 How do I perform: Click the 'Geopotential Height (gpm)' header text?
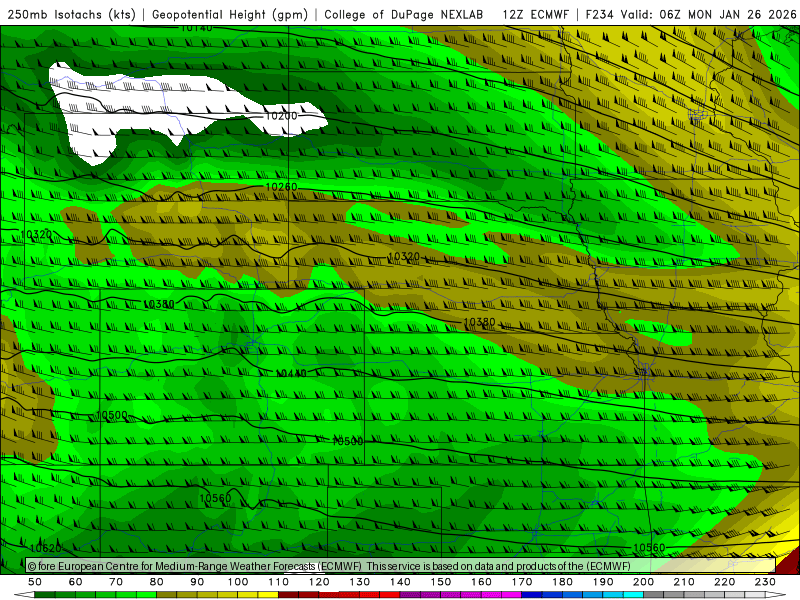point(230,14)
